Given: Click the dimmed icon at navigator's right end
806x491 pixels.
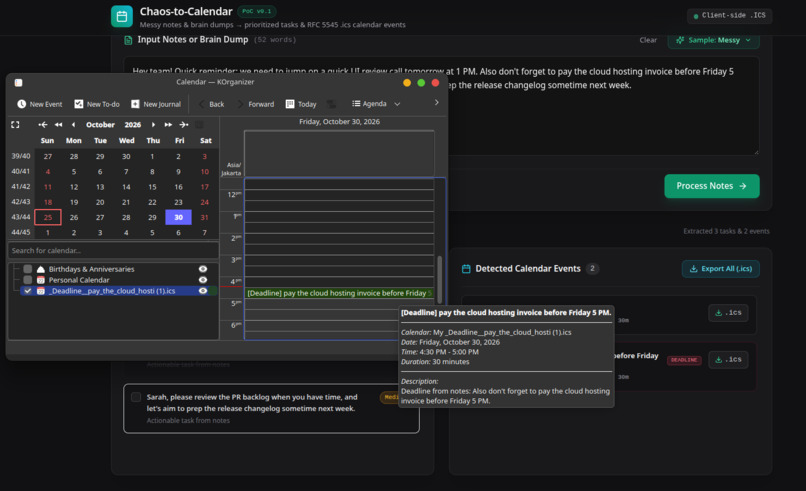Looking at the screenshot, I should point(199,125).
